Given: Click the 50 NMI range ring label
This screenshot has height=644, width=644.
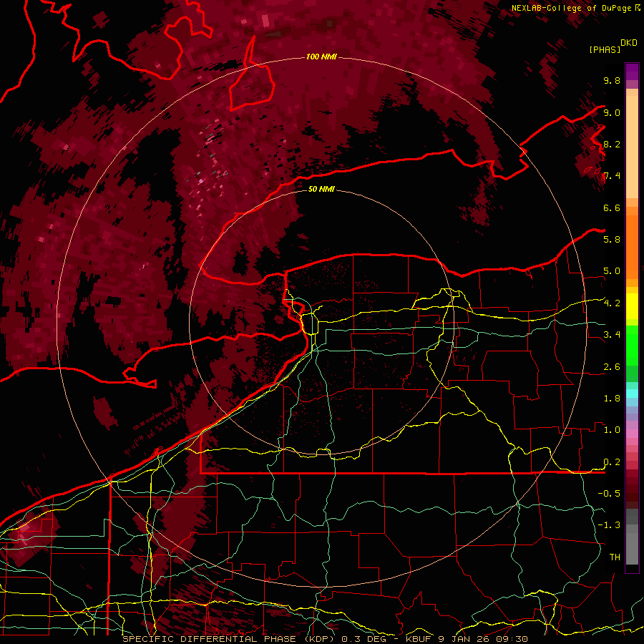Looking at the screenshot, I should 321,189.
